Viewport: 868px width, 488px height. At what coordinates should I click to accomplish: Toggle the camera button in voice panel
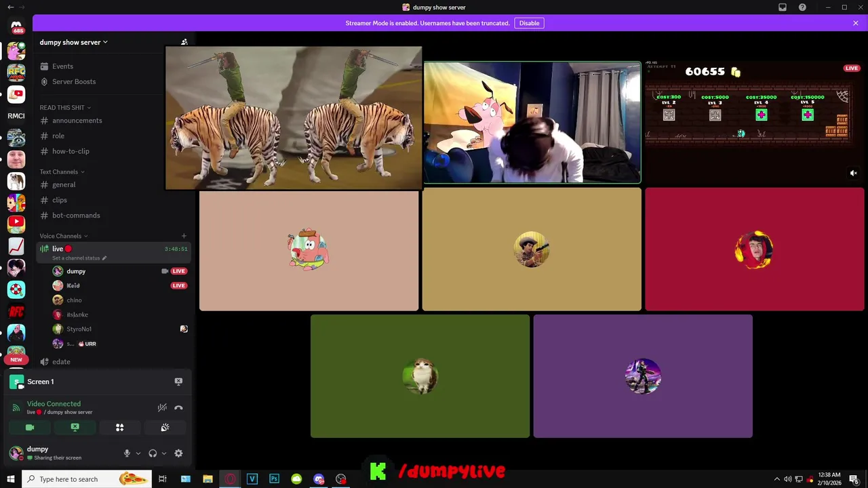pos(30,428)
